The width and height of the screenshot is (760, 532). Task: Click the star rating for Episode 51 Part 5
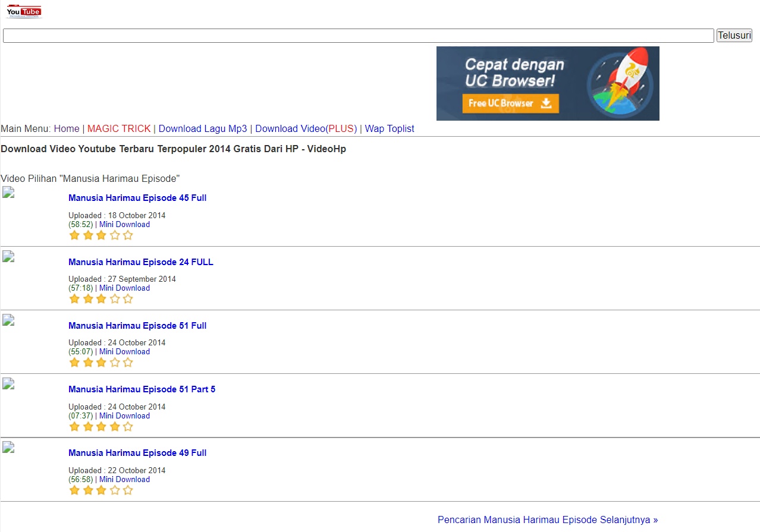coord(101,426)
